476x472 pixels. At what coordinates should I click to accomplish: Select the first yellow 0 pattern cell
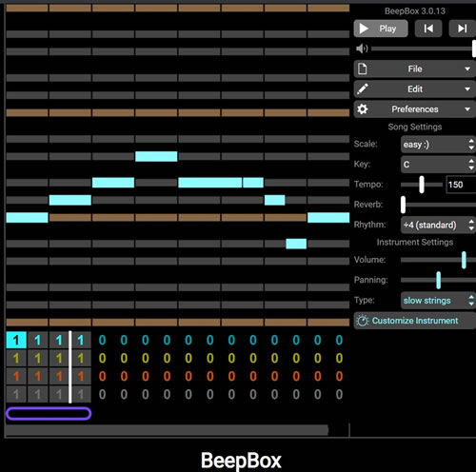102,359
